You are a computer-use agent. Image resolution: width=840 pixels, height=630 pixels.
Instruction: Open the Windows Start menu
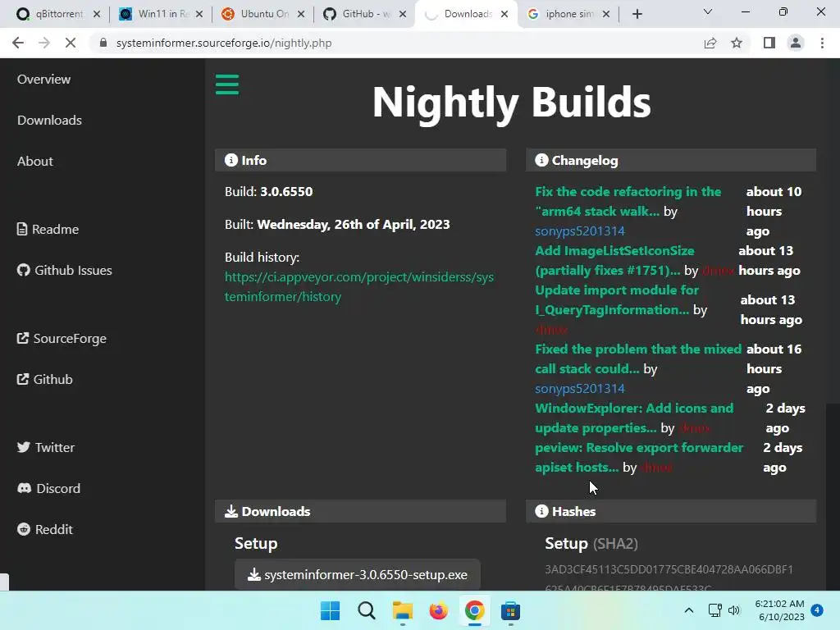tap(330, 610)
